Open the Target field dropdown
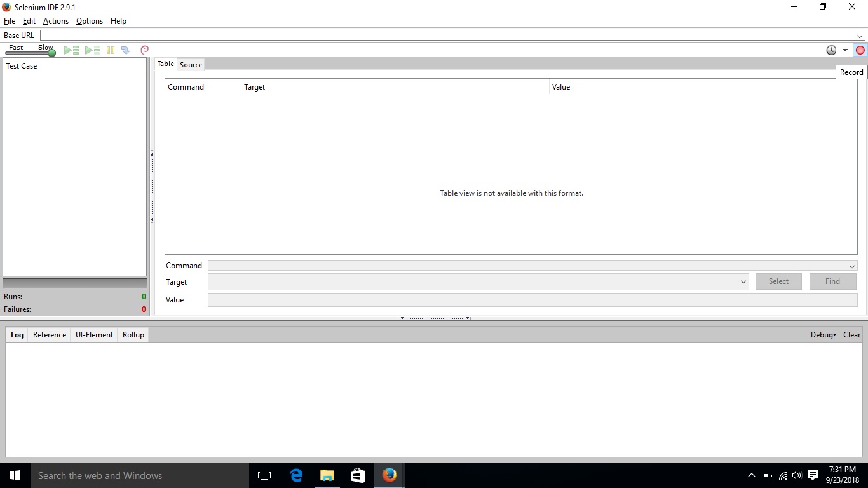This screenshot has width=868, height=488. click(743, 281)
